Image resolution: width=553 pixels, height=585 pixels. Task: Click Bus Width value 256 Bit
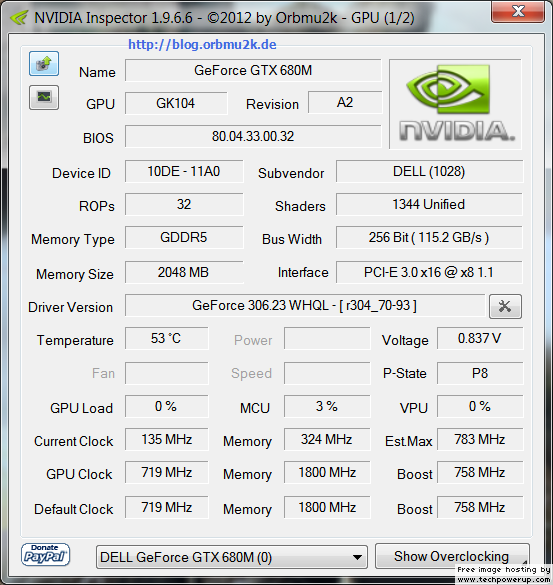click(429, 237)
